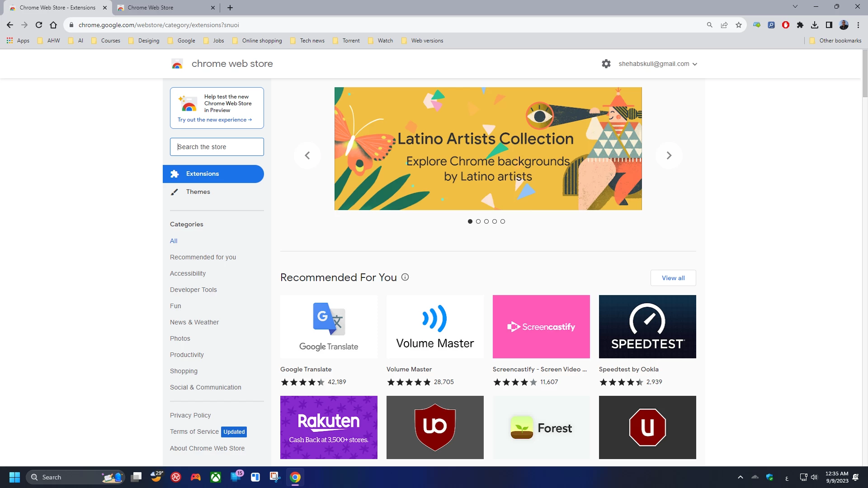The width and height of the screenshot is (868, 488).
Task: Open the Tech news bookmark folder
Action: (x=307, y=41)
